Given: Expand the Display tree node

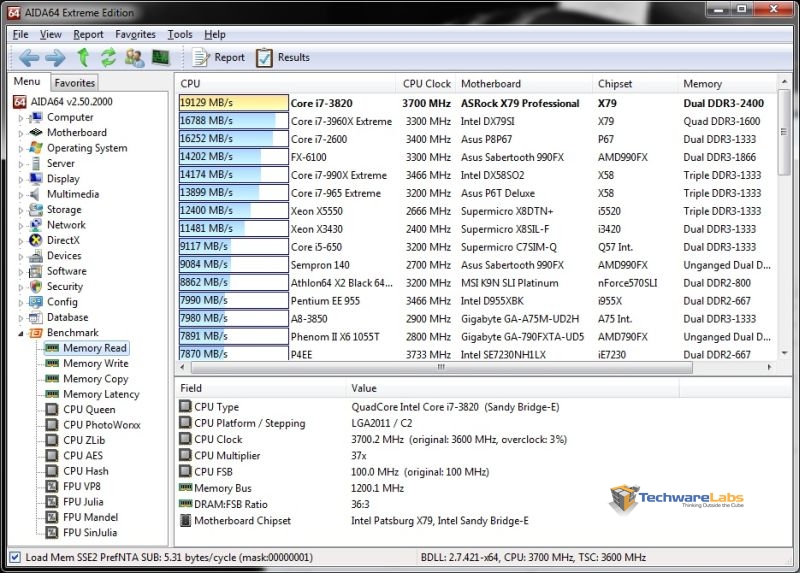Looking at the screenshot, I should pyautogui.click(x=21, y=179).
